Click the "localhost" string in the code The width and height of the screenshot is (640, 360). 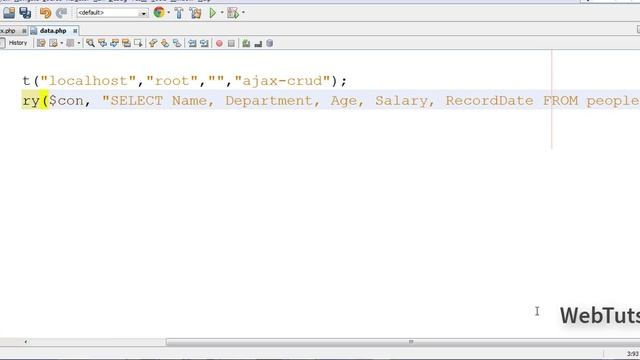coord(88,81)
